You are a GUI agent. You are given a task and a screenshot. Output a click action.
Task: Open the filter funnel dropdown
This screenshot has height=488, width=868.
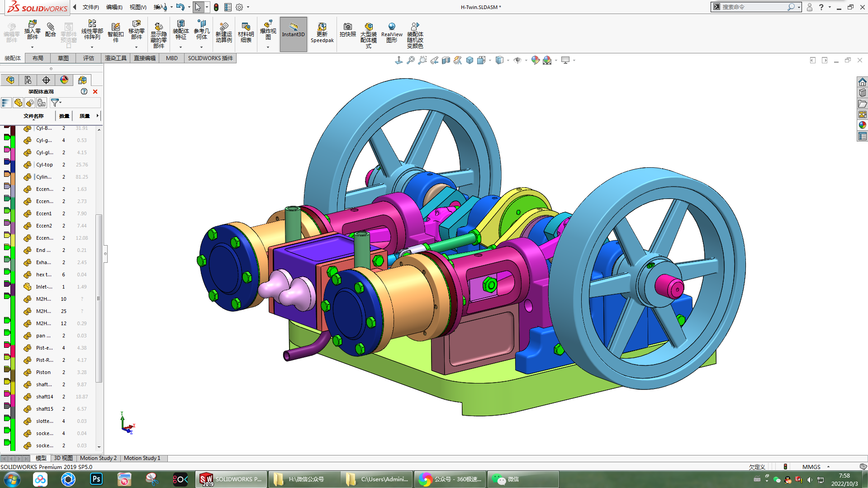click(x=56, y=103)
